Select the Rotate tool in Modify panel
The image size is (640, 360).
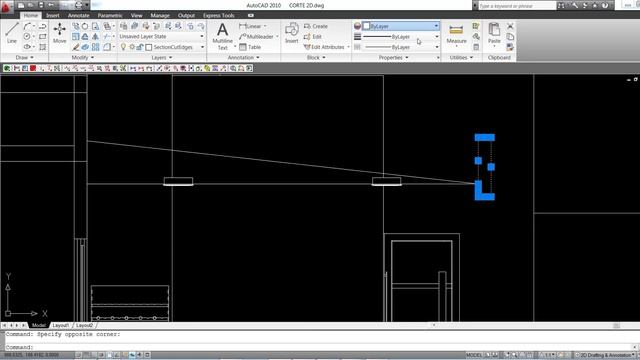[x=85, y=26]
